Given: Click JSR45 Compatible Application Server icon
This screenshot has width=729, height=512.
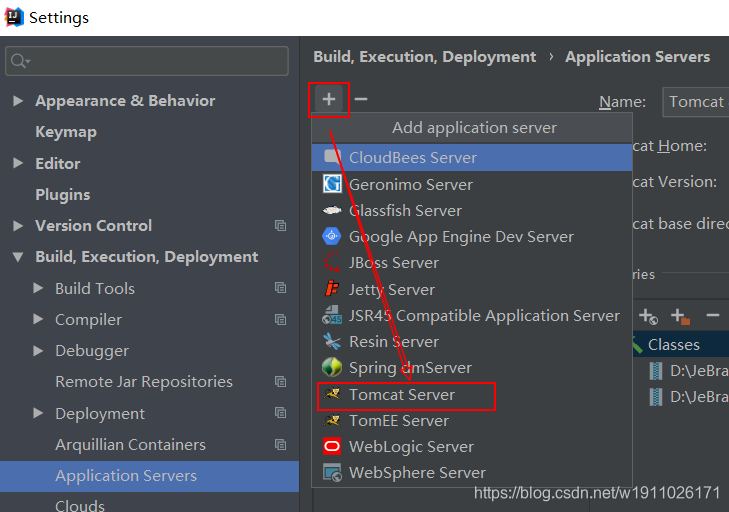Looking at the screenshot, I should click(x=332, y=315).
